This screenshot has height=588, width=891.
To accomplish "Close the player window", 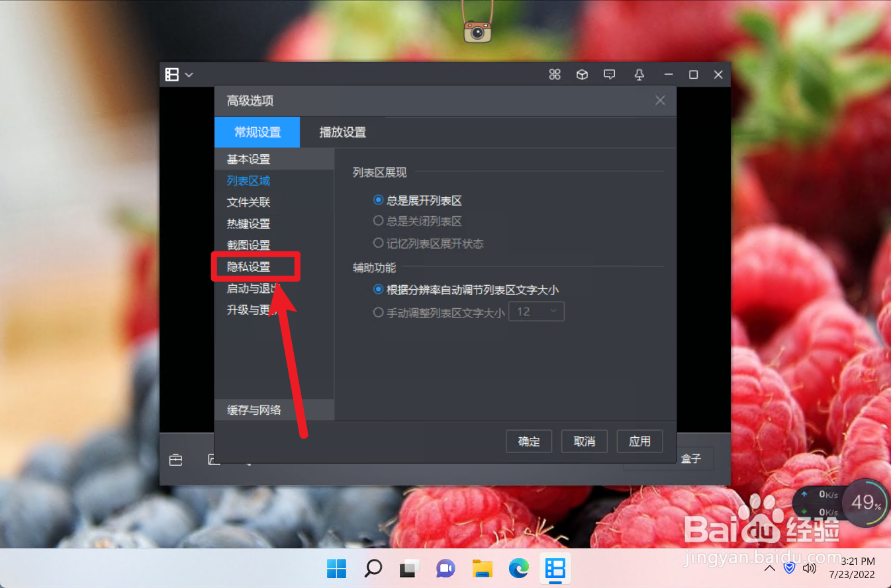I will 718,75.
